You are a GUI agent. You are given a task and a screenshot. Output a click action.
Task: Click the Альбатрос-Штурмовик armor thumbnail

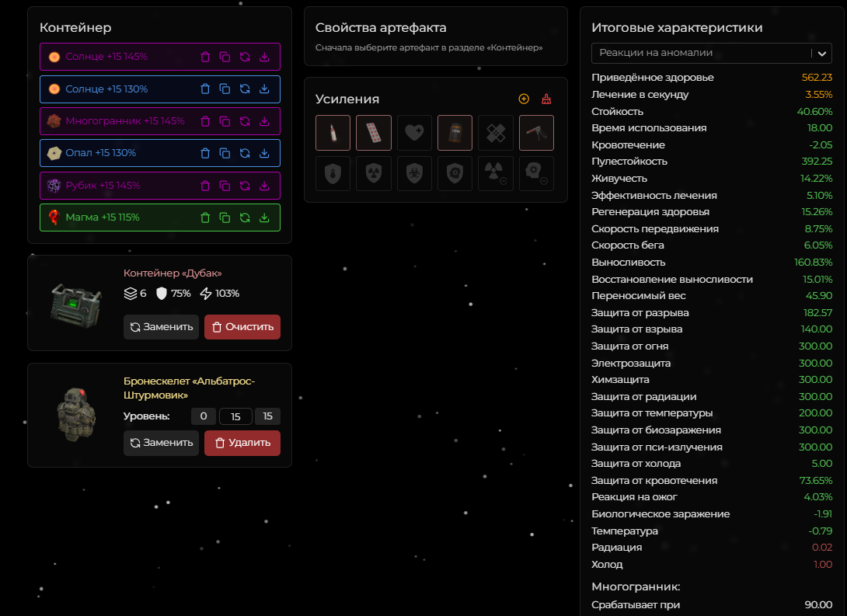tap(76, 415)
